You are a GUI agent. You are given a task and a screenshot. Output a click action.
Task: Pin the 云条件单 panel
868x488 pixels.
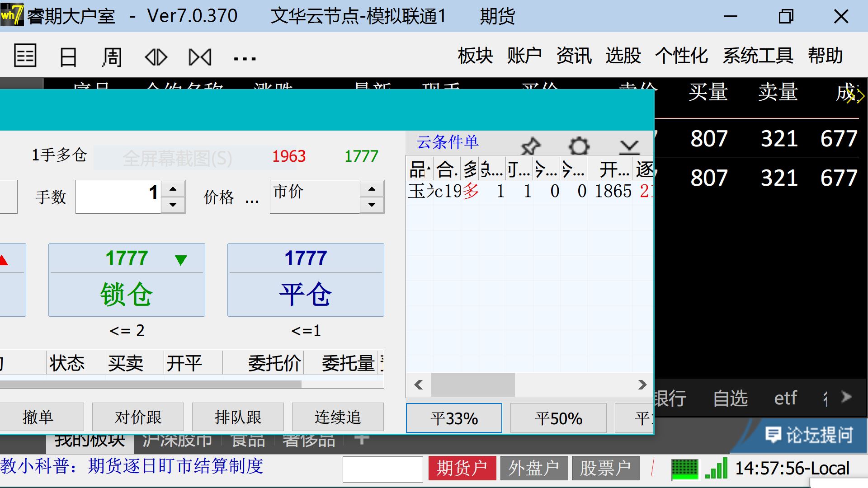coord(530,145)
